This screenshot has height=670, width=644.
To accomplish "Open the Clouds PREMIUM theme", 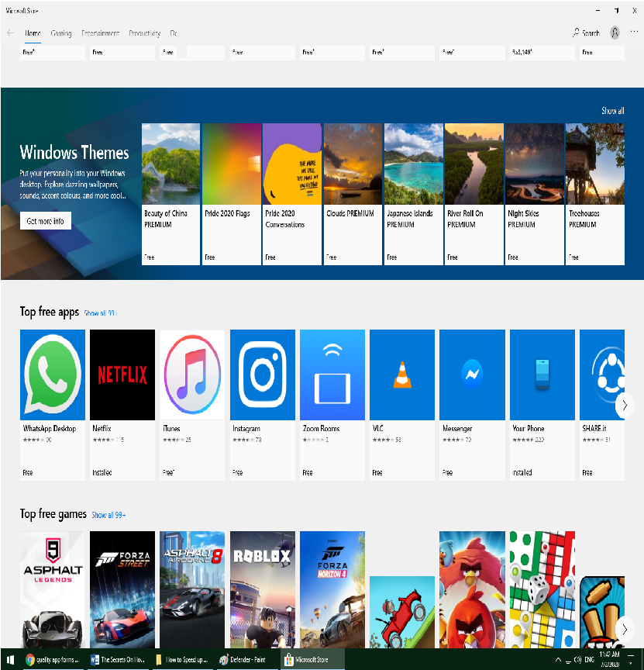I will tap(353, 194).
